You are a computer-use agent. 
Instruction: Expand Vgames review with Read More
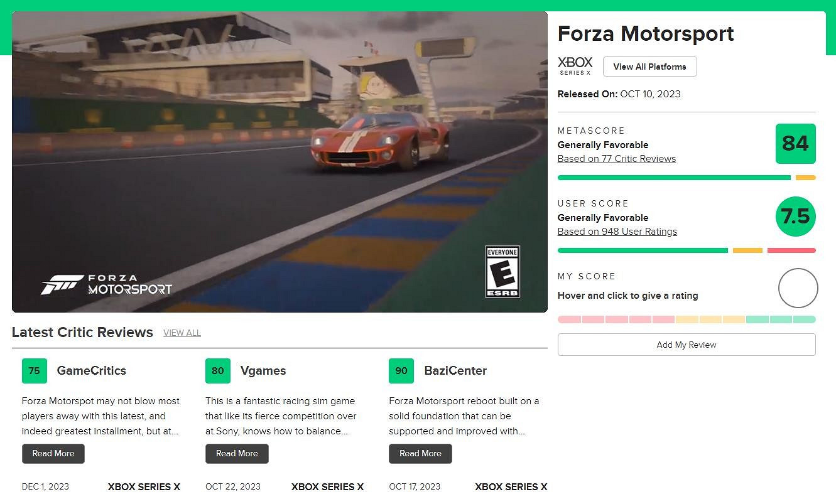tap(237, 454)
